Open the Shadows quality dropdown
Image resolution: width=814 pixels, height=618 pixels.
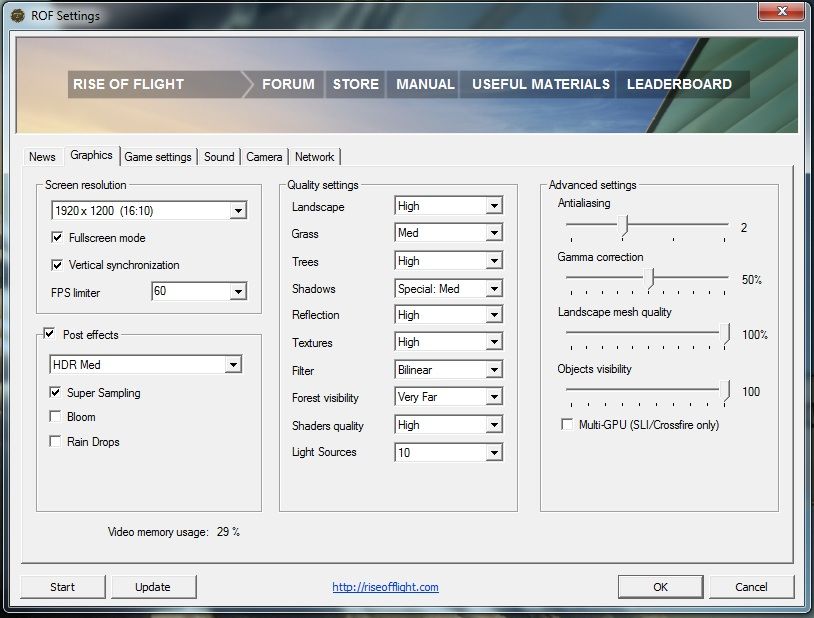pos(449,288)
